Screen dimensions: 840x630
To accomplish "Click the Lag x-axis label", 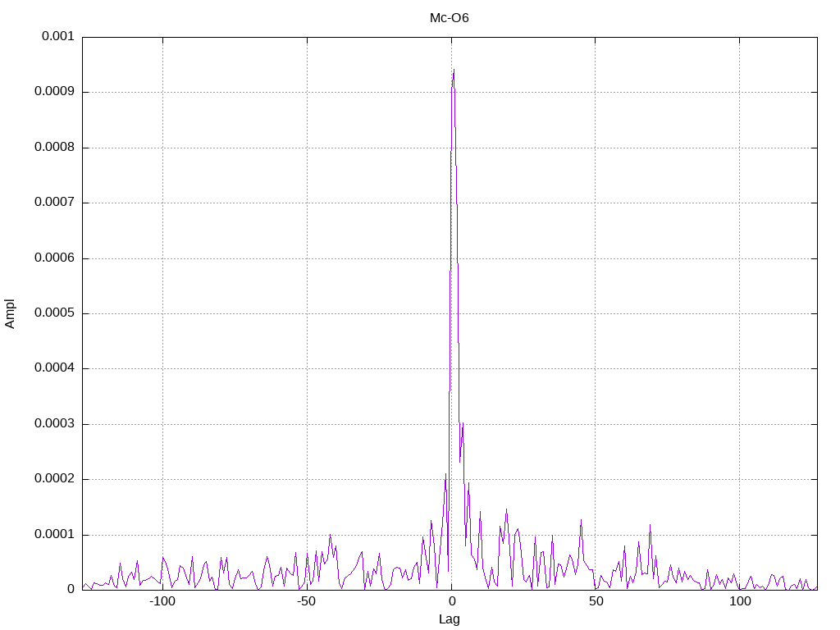I will coord(449,619).
